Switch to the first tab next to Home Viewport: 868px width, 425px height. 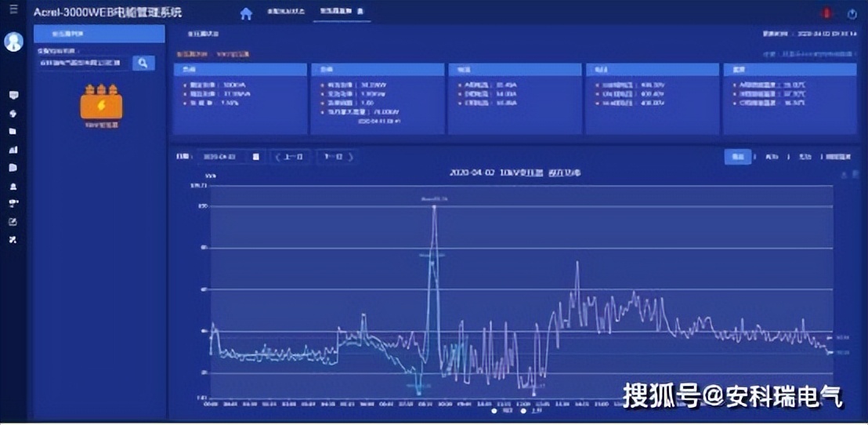pos(286,12)
